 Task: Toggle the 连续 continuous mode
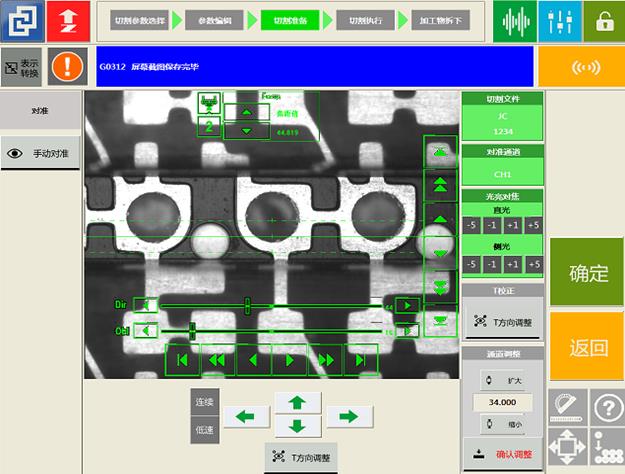205,401
